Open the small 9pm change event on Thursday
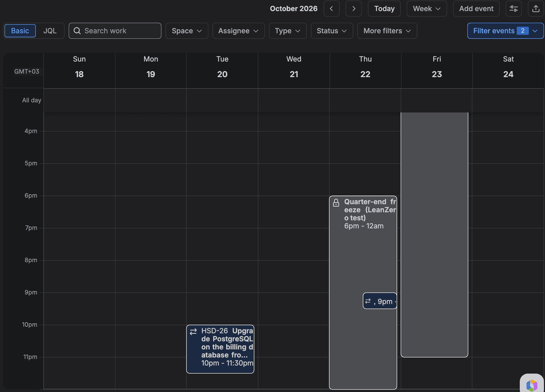This screenshot has width=545, height=392. click(x=380, y=301)
